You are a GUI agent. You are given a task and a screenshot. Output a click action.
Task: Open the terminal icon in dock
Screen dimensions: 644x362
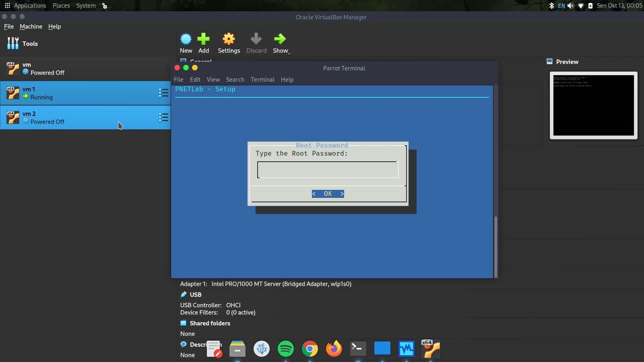[358, 348]
